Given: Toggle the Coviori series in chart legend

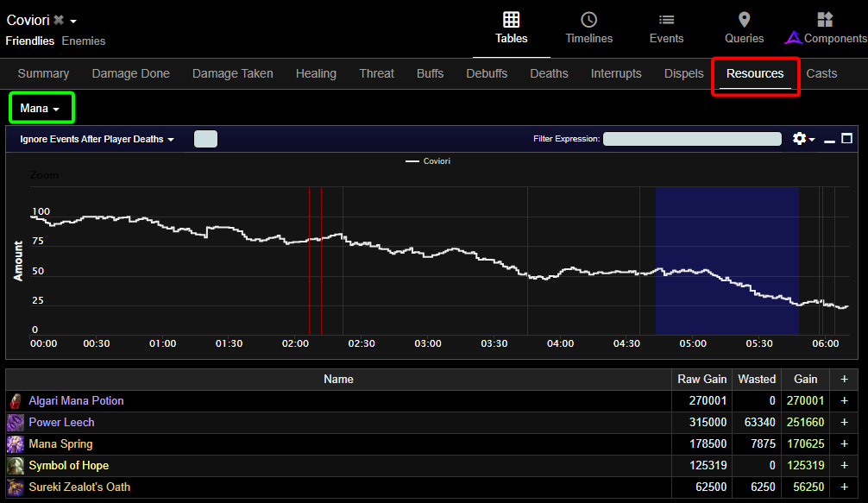Looking at the screenshot, I should tap(428, 161).
